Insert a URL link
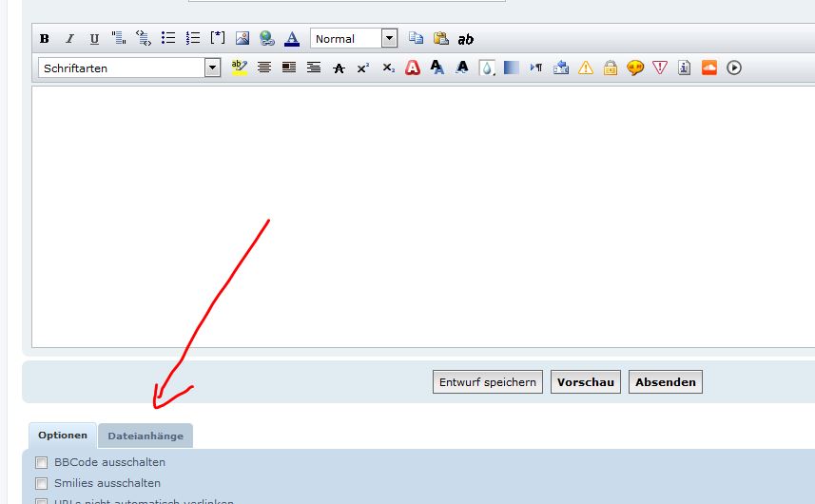 (x=267, y=39)
